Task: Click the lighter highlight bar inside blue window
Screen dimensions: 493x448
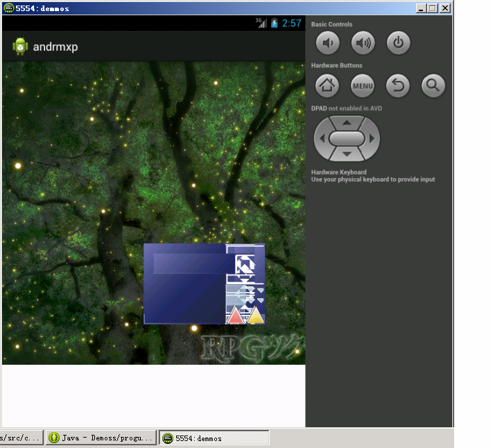Action: pyautogui.click(x=193, y=264)
